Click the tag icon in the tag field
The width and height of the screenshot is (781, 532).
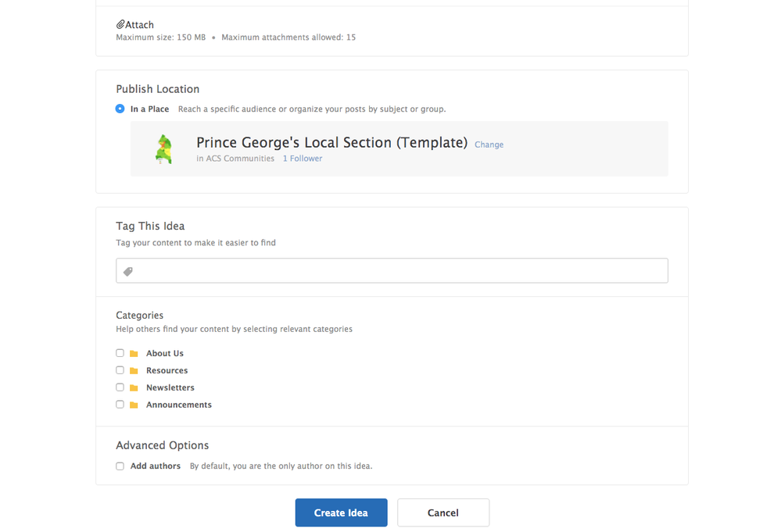[128, 271]
